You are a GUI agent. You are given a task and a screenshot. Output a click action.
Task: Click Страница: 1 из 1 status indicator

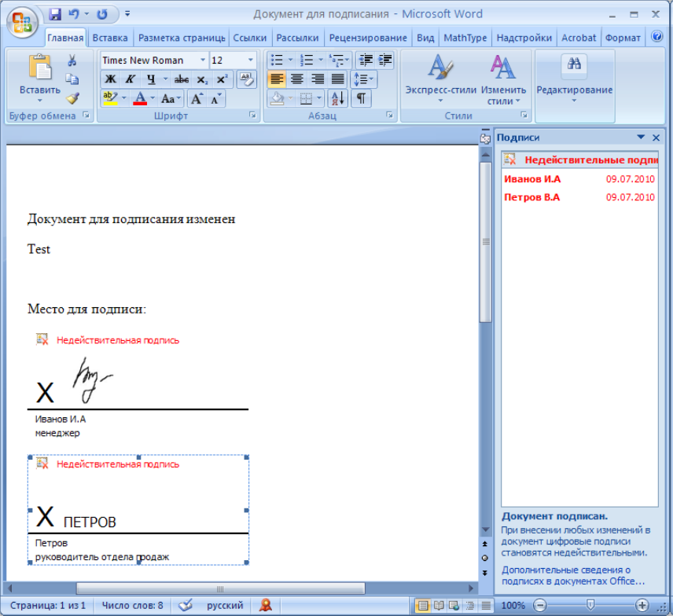tap(48, 605)
